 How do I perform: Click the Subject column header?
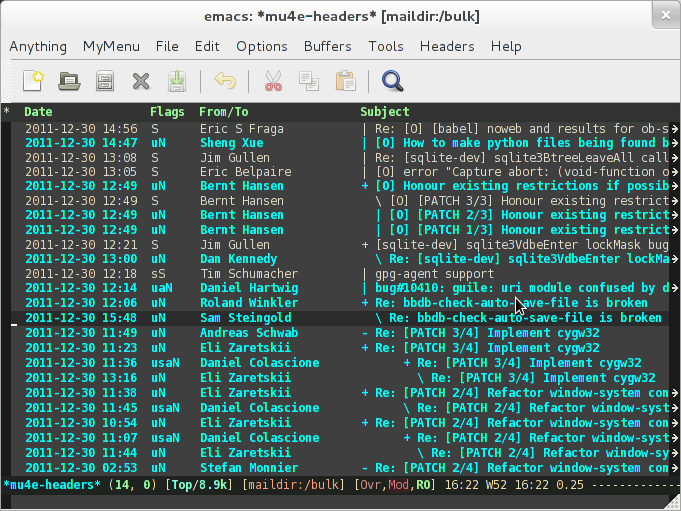[x=385, y=112]
